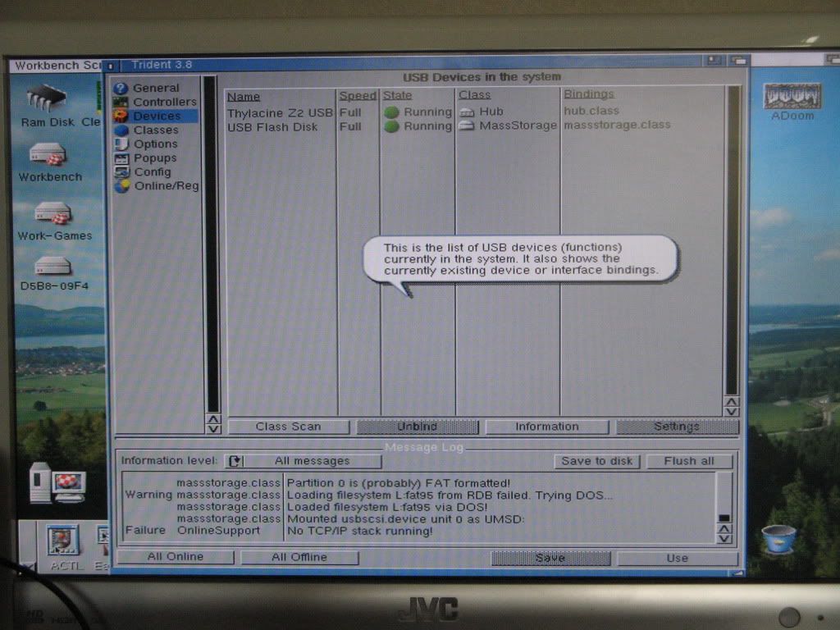Click Save to disk for message log

click(x=596, y=461)
